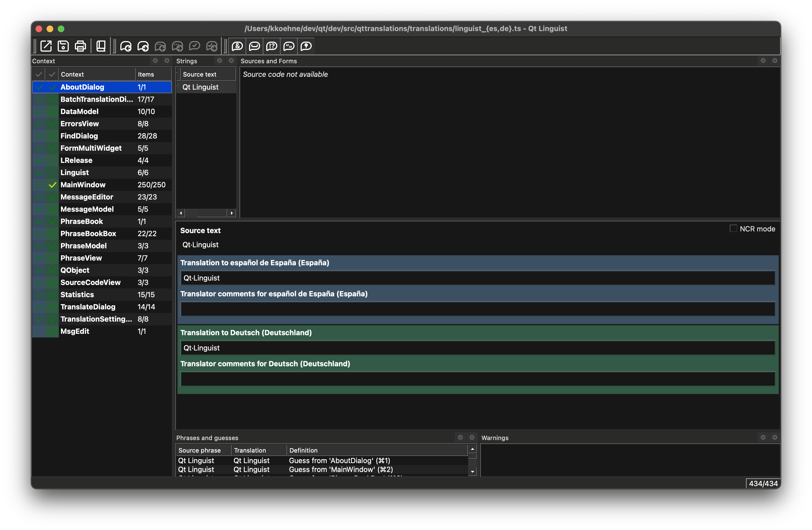Click the Save floppy disk icon
The width and height of the screenshot is (812, 530).
[x=63, y=46]
